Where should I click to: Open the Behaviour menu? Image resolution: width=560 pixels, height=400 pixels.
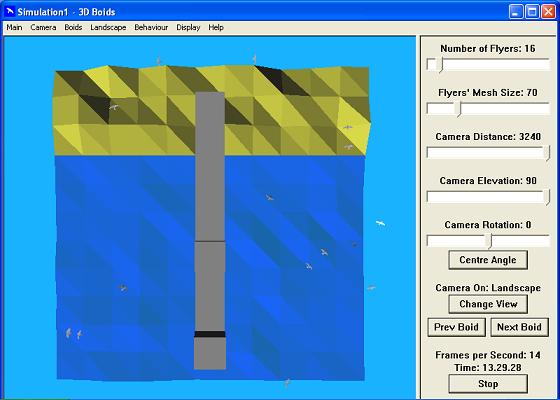click(x=151, y=28)
